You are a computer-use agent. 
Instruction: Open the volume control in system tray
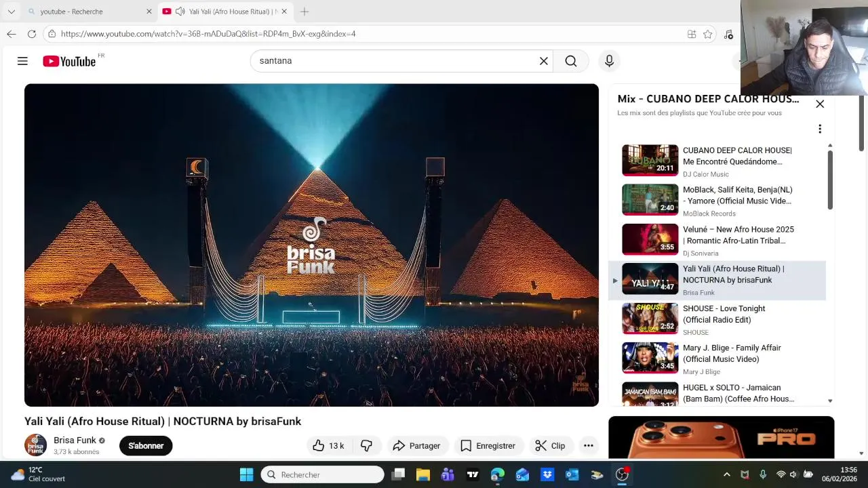click(x=793, y=474)
